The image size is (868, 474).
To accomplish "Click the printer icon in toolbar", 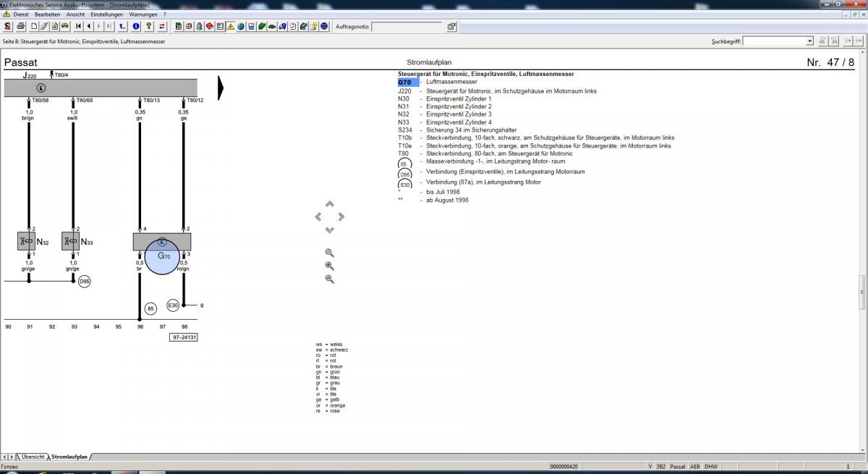I will (21, 27).
